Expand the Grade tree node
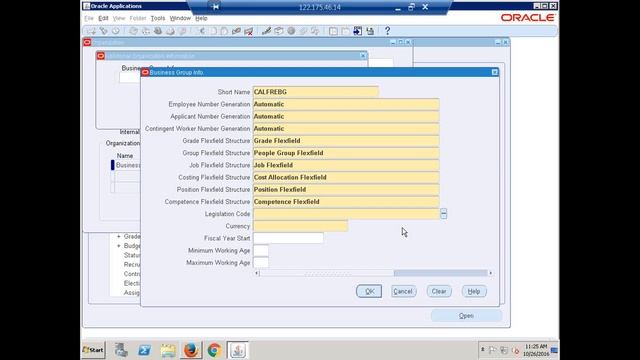640x360 pixels. click(119, 236)
